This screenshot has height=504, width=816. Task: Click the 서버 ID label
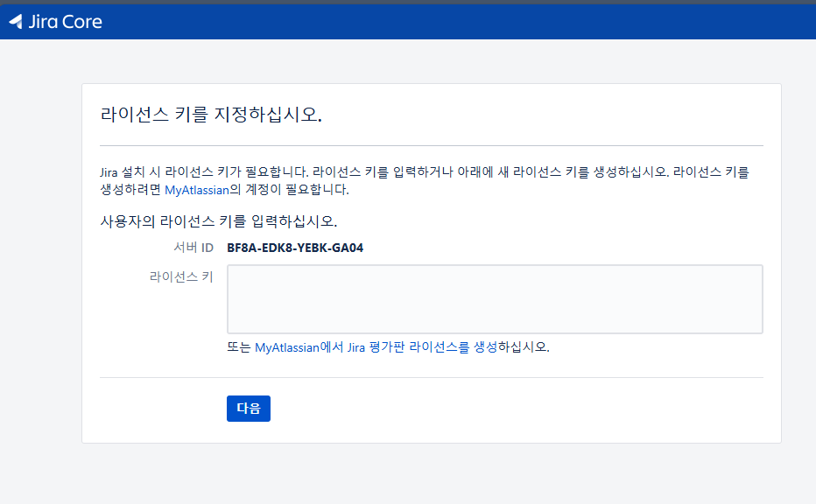click(193, 248)
